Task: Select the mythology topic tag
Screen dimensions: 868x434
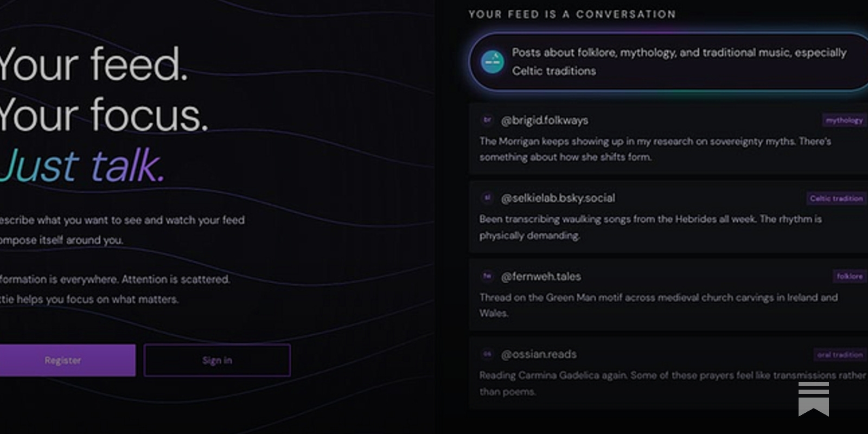Action: tap(844, 120)
